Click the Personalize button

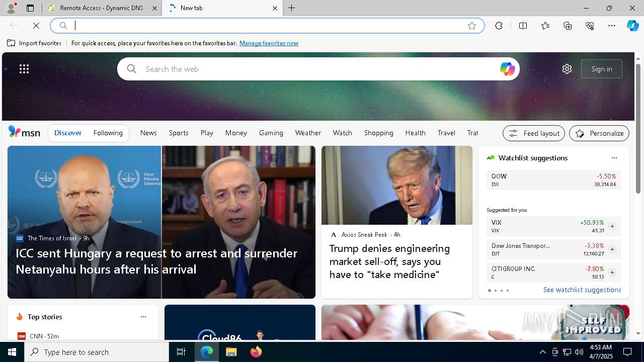coord(599,133)
